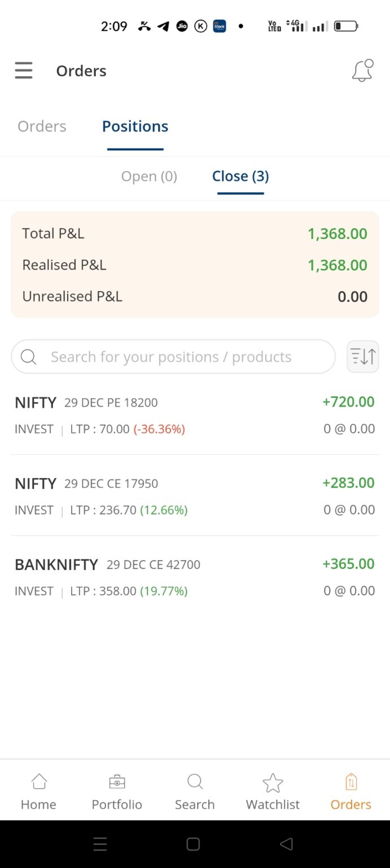Open the BANKNIFTY 29 DEC CE 42700 position
Screen dimensions: 390x868
pyautogui.click(x=195, y=576)
